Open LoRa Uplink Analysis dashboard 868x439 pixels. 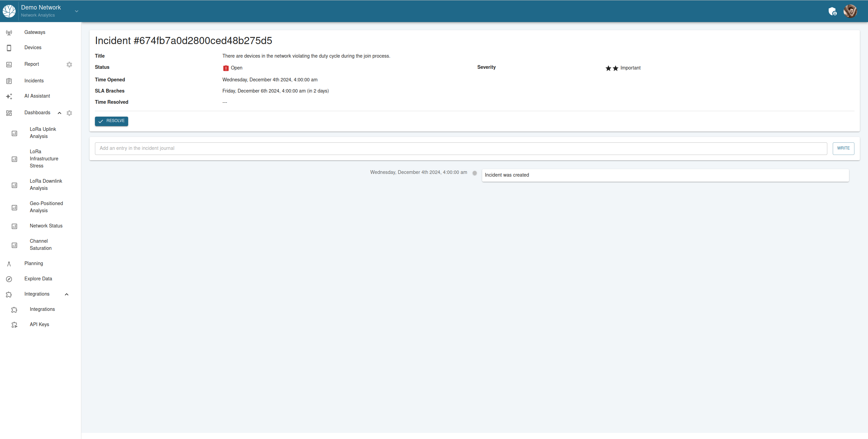pyautogui.click(x=43, y=133)
